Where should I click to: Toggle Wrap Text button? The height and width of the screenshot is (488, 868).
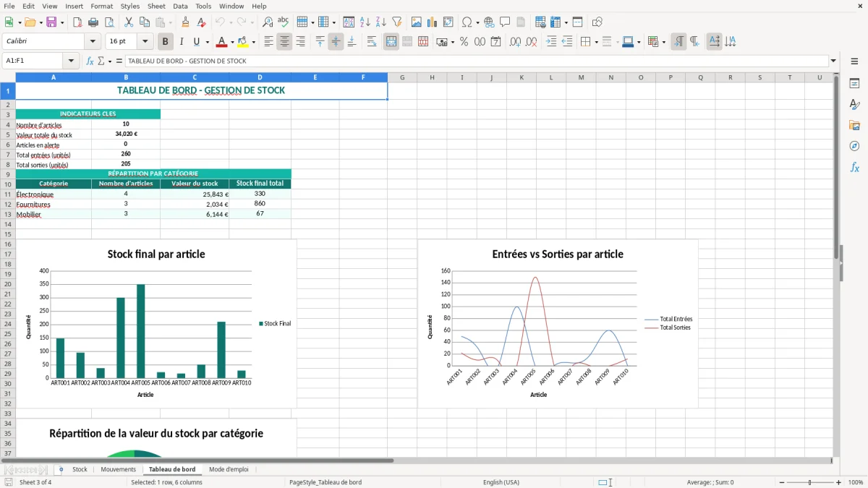click(x=372, y=42)
